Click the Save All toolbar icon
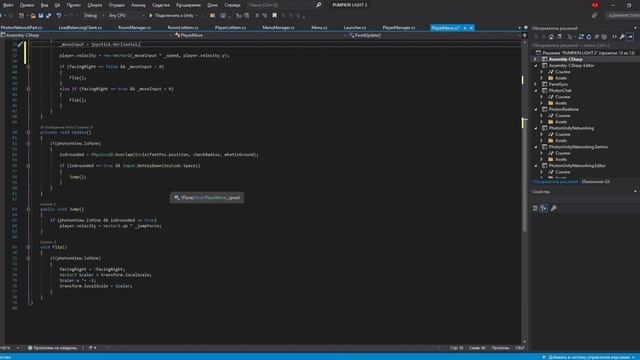Screen dimensions: 640x360 click(x=49, y=16)
